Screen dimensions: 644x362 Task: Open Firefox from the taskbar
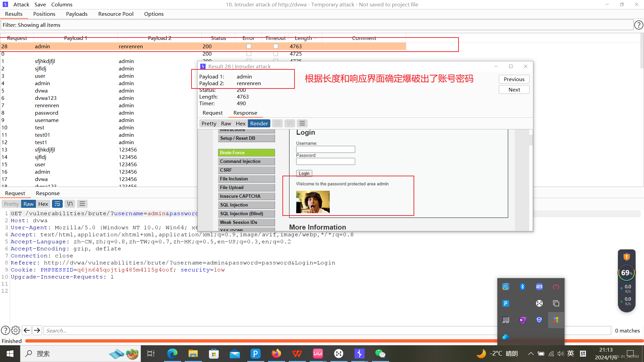276,354
